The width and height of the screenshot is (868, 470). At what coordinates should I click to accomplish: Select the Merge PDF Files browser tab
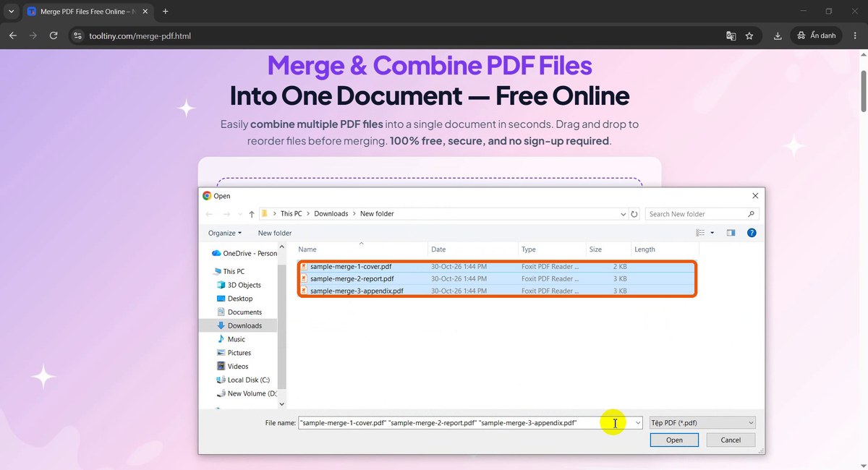coord(87,12)
